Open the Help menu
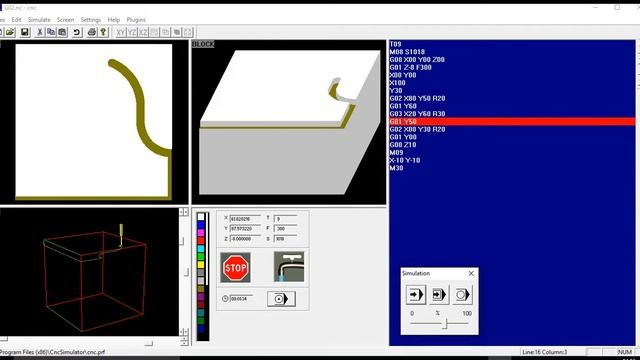640x360 pixels. 114,20
